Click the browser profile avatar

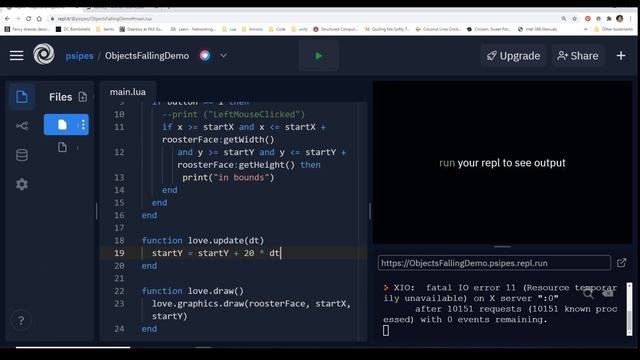point(620,18)
